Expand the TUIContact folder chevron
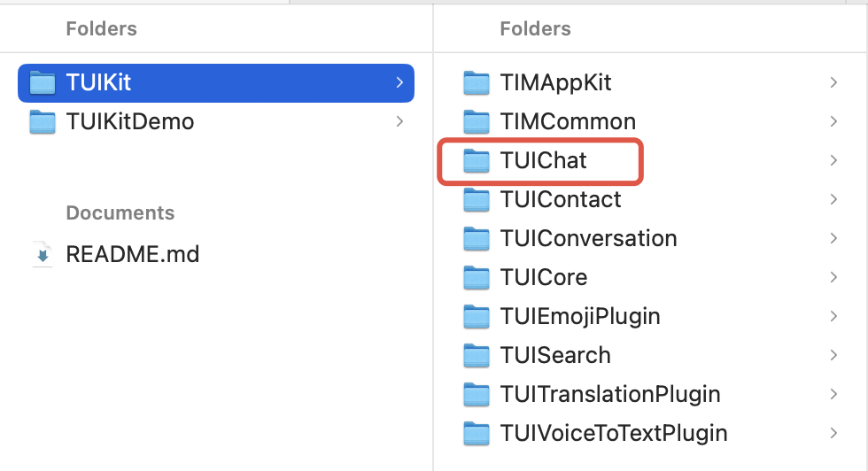The width and height of the screenshot is (868, 471). (x=833, y=199)
